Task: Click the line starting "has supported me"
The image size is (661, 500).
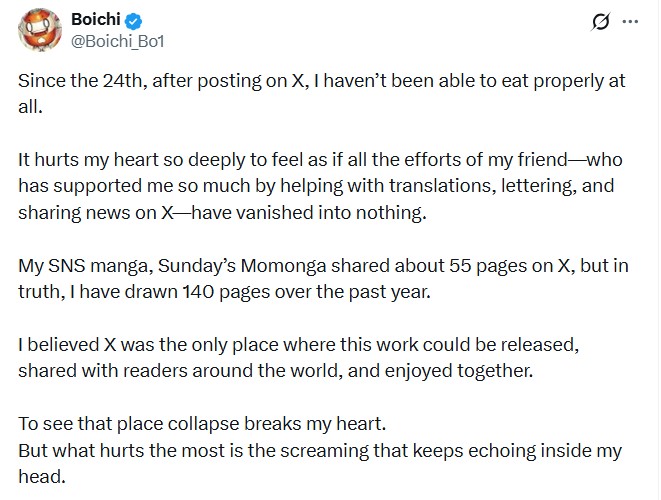Action: click(316, 186)
